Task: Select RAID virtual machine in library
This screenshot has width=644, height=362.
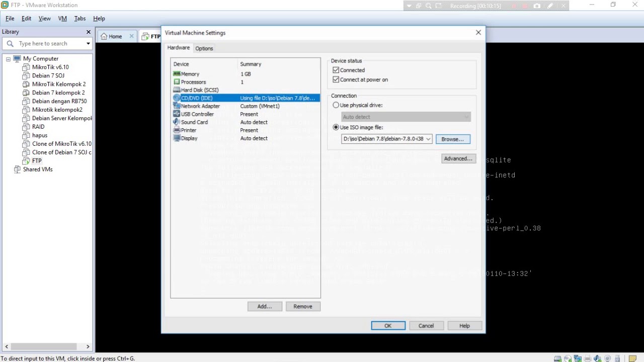Action: point(38,127)
